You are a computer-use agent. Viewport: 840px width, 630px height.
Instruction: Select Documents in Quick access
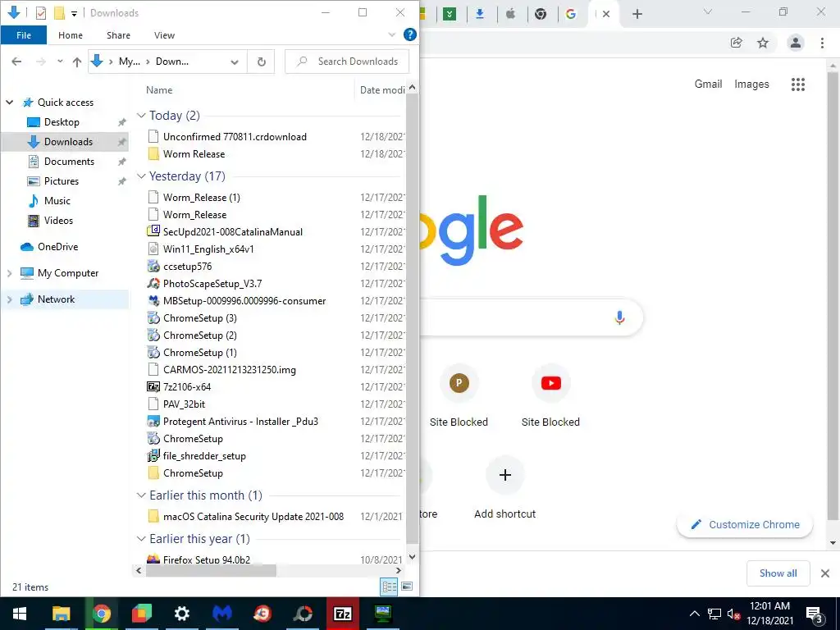click(x=69, y=162)
